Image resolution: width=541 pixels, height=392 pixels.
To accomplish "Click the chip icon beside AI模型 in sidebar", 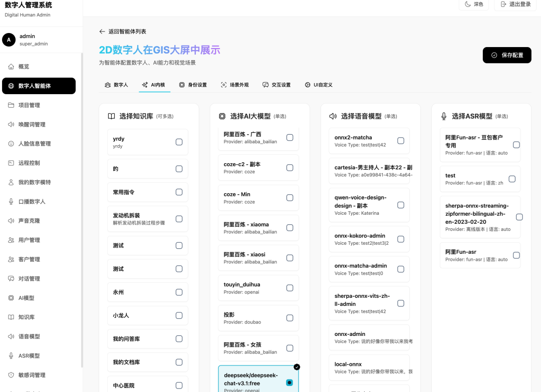I will coord(11,298).
